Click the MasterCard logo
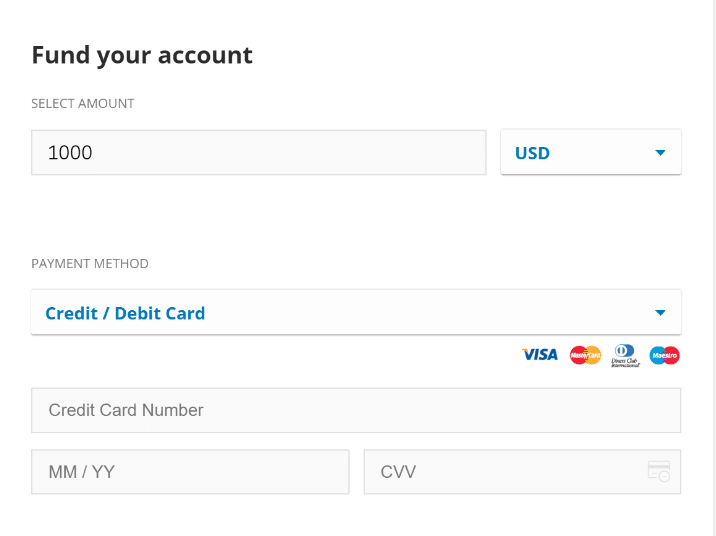Screen dimensions: 716x536 pos(585,355)
